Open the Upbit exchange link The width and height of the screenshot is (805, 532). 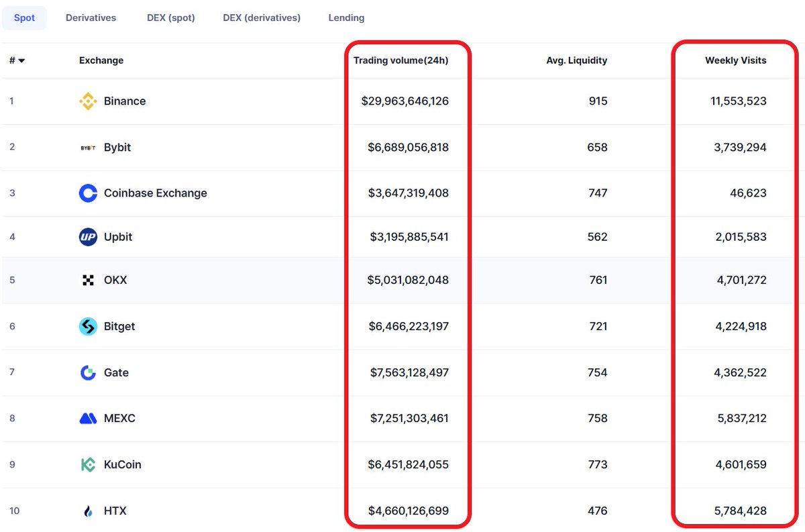(118, 237)
